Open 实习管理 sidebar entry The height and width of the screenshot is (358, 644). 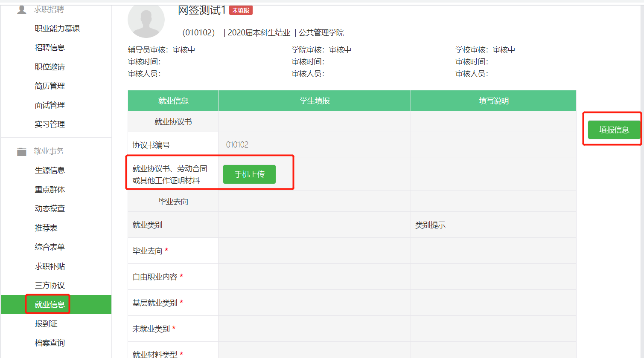(x=50, y=124)
